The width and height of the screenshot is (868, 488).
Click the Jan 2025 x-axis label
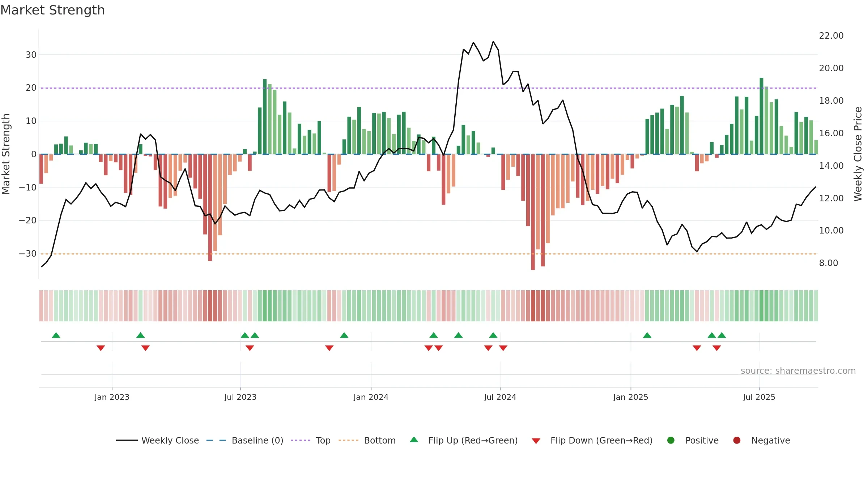pos(630,397)
